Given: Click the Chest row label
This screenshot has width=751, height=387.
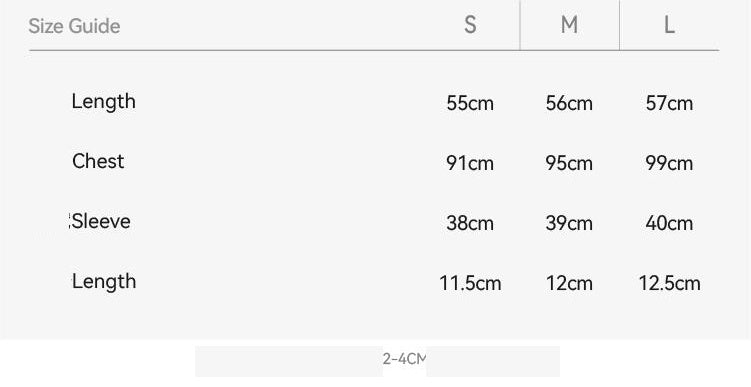Looking at the screenshot, I should coord(98,161).
